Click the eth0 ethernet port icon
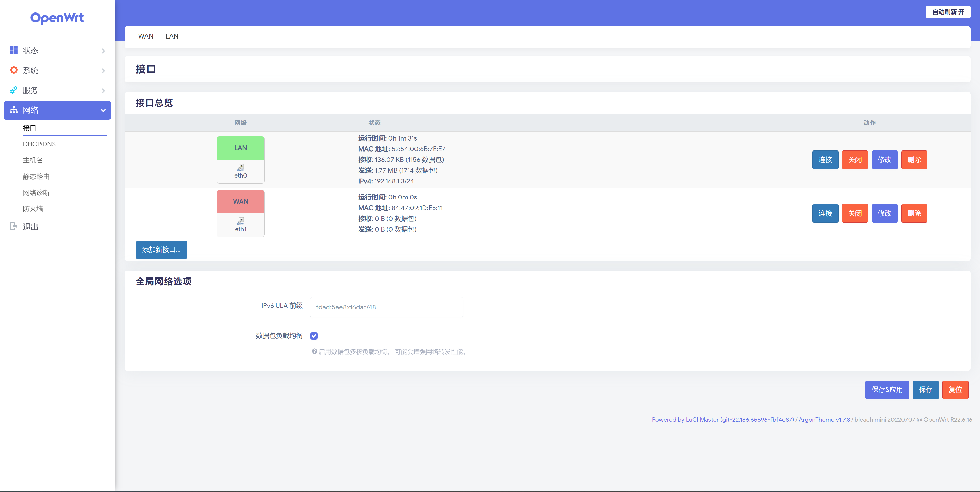The image size is (980, 492). pyautogui.click(x=240, y=167)
